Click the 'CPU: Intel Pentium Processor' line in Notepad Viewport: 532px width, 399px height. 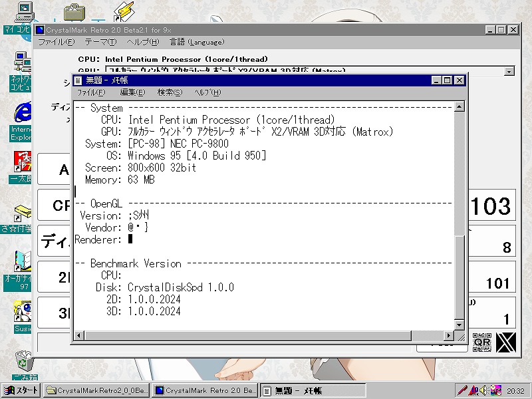point(218,120)
